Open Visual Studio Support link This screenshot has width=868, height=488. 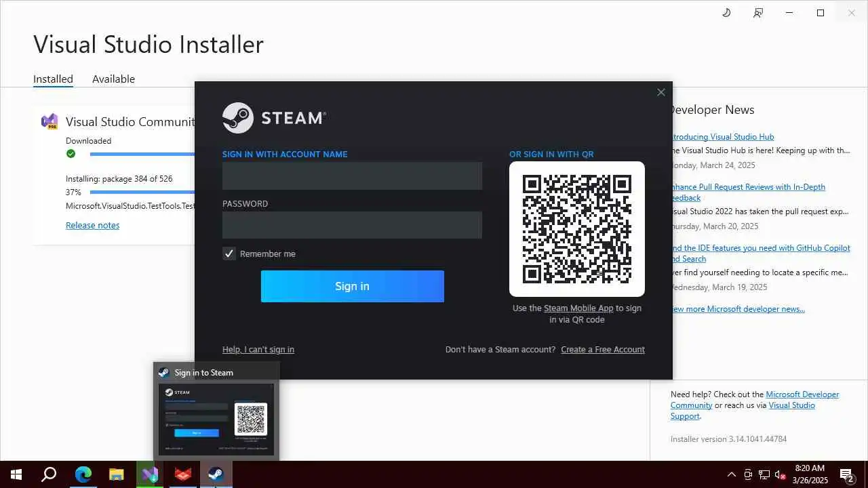pyautogui.click(x=792, y=405)
